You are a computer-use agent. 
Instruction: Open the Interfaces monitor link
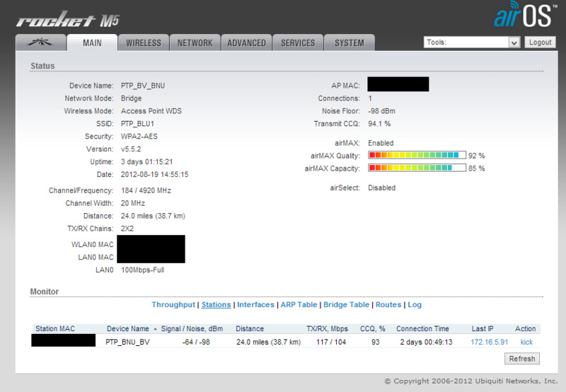pos(255,305)
